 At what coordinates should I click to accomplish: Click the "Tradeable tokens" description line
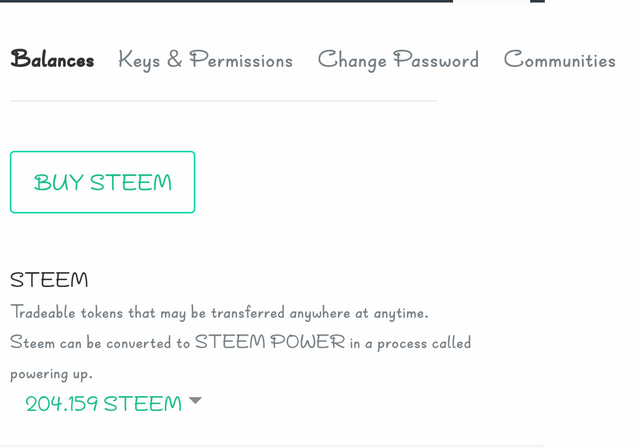click(x=219, y=312)
